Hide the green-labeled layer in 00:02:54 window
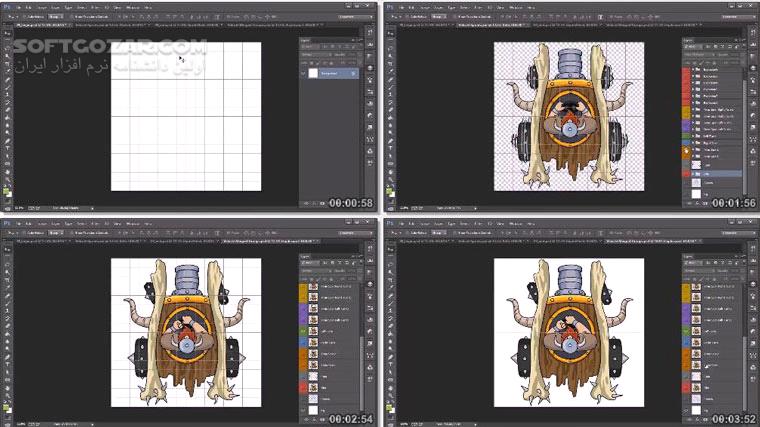This screenshot has width=760, height=427. pos(303,331)
